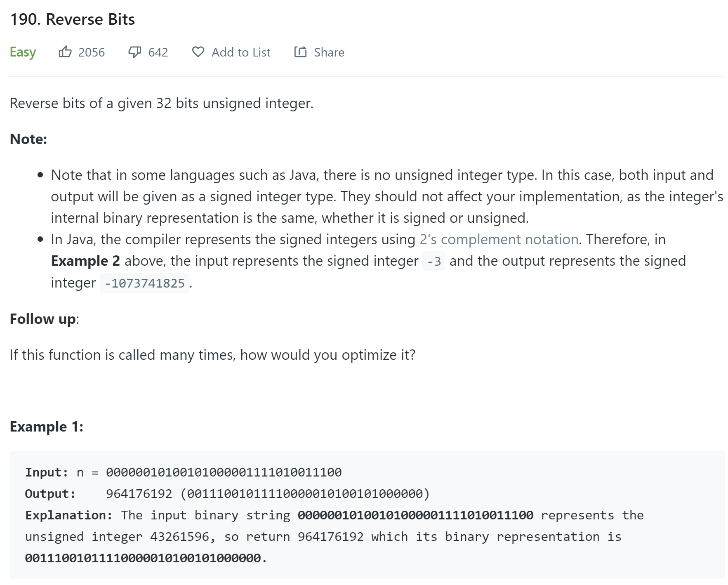Screen dimensions: 728x585
Task: Click the Easy difficulty label
Action: click(x=23, y=52)
